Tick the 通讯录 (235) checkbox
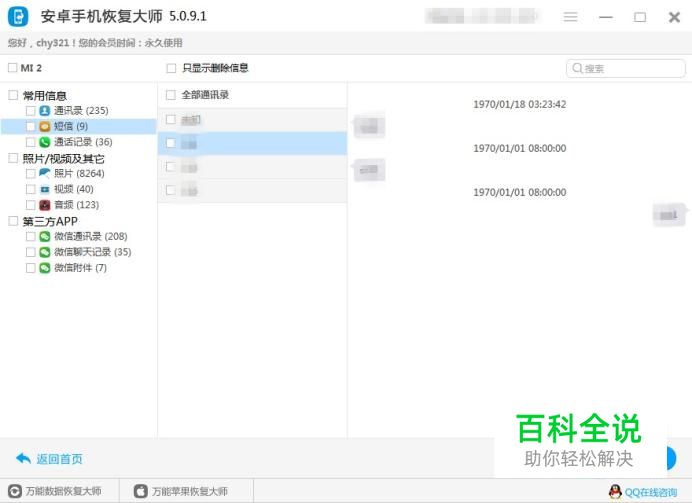Image resolution: width=692 pixels, height=503 pixels. point(30,110)
